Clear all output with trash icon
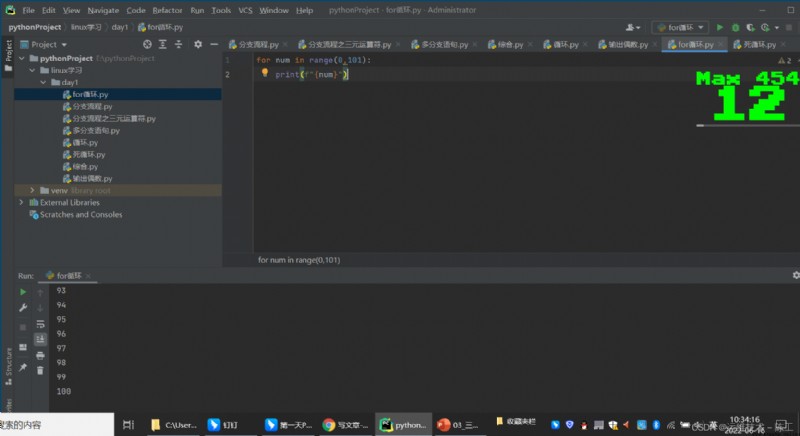 point(40,371)
